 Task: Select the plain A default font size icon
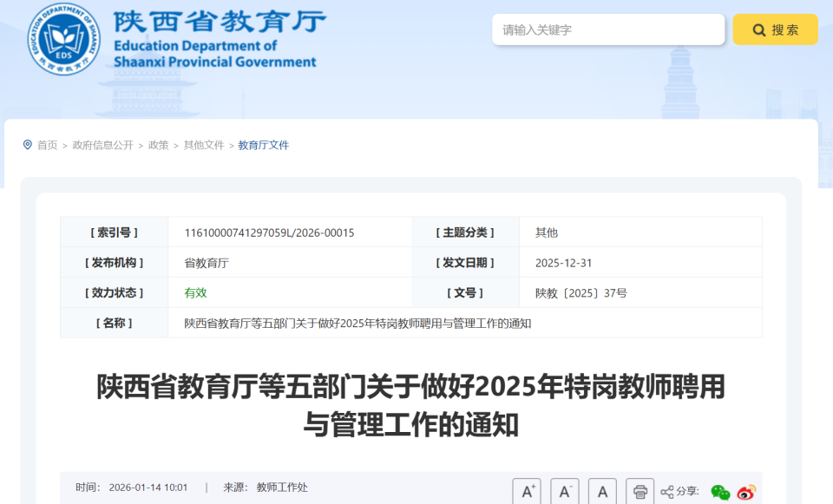pos(601,491)
